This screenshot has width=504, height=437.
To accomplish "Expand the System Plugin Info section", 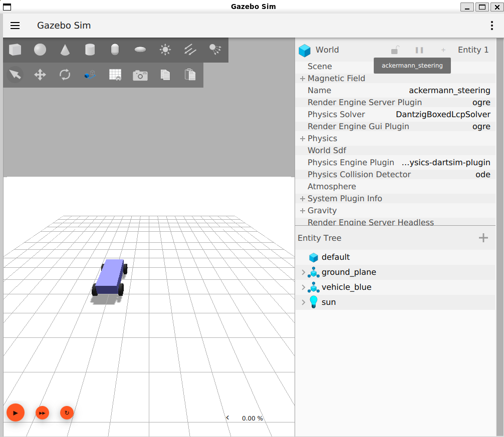I will pos(302,199).
